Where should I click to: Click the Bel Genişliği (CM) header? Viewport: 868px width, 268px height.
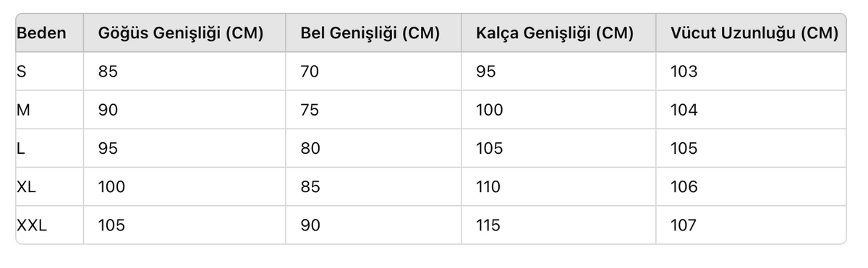pos(370,33)
